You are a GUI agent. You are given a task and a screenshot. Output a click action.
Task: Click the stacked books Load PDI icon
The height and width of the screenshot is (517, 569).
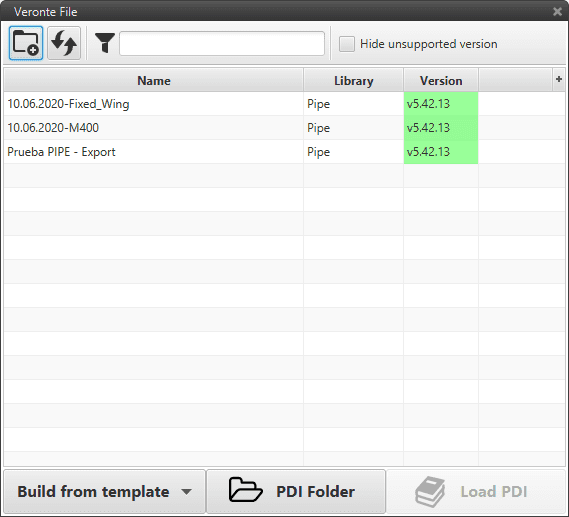[430, 492]
